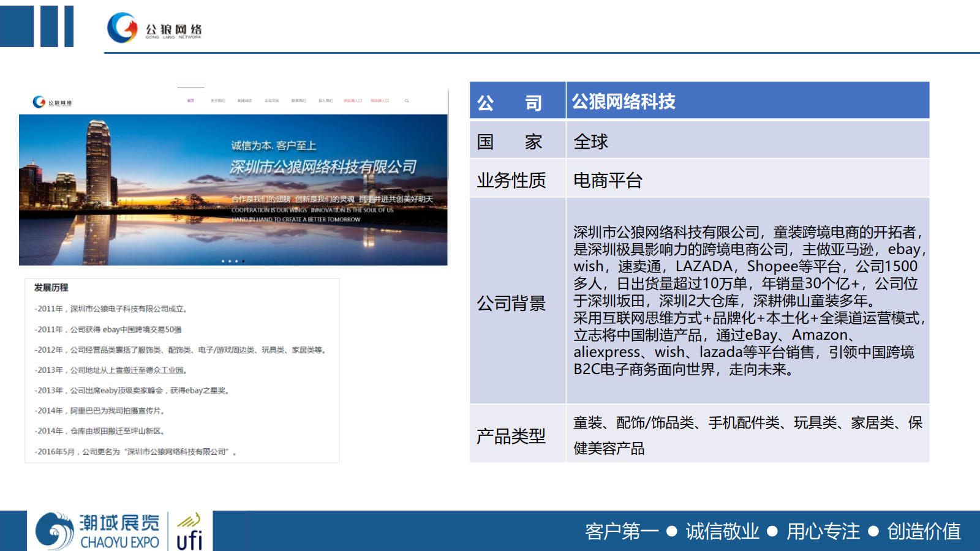Open the 企业文化 item in website navigation

[x=271, y=100]
